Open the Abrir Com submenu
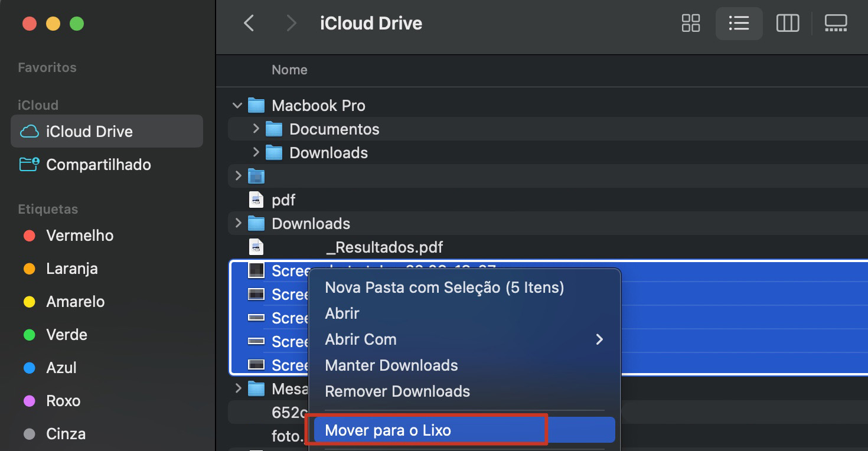The image size is (868, 451). coord(360,339)
